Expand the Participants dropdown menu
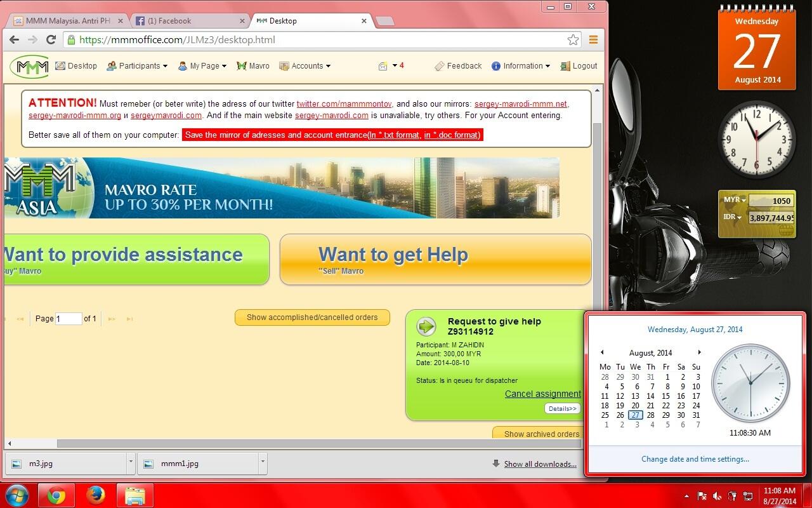Viewport: 812px width, 508px height. [137, 66]
